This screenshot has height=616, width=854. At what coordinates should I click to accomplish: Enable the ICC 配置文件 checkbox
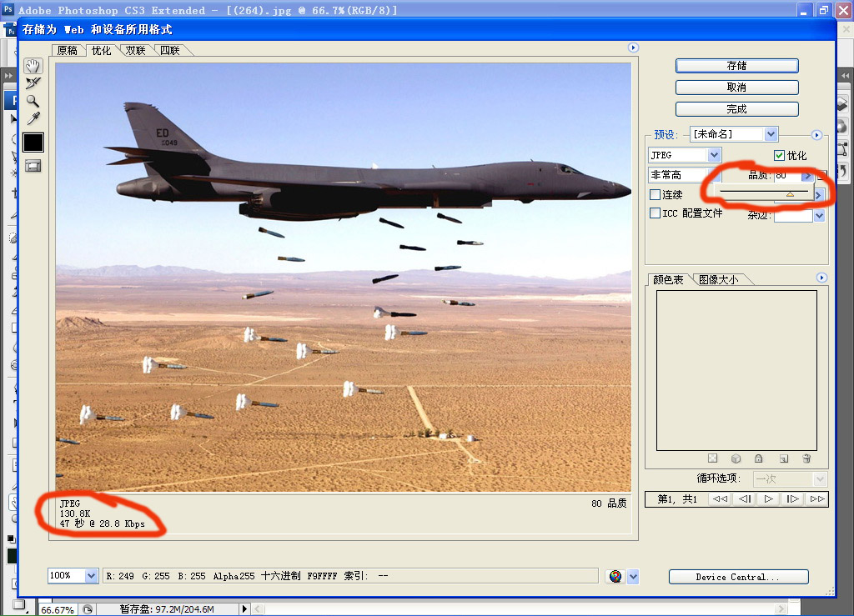point(656,213)
